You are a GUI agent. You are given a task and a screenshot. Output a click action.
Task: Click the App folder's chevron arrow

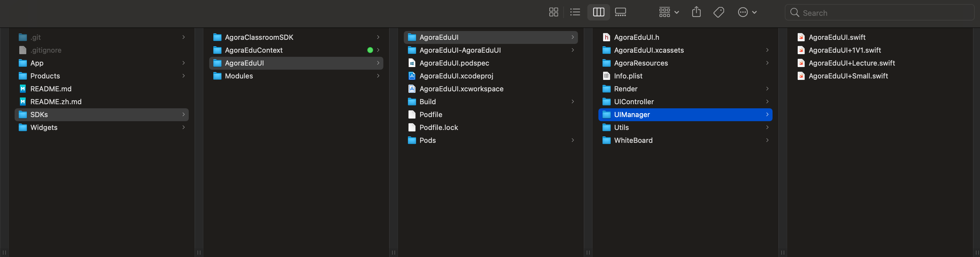[x=183, y=63]
